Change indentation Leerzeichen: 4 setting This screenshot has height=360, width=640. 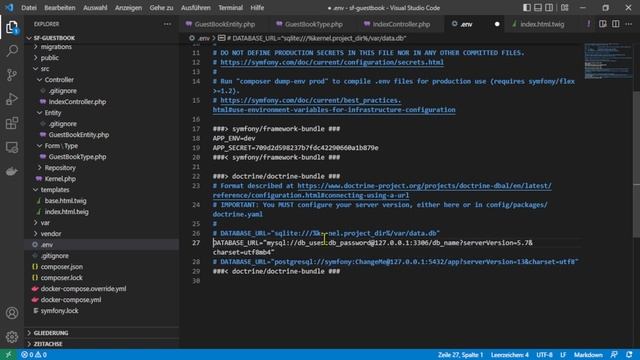tap(510, 355)
